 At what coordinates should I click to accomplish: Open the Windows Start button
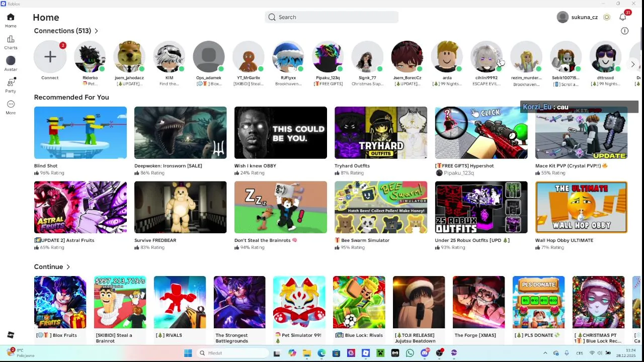click(188, 353)
